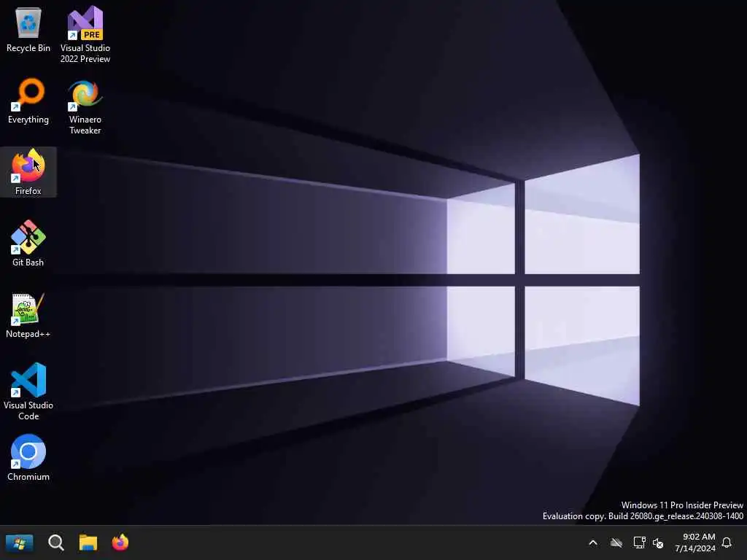The image size is (747, 560).
Task: Open the Recycle Bin desktop icon
Action: 28,29
